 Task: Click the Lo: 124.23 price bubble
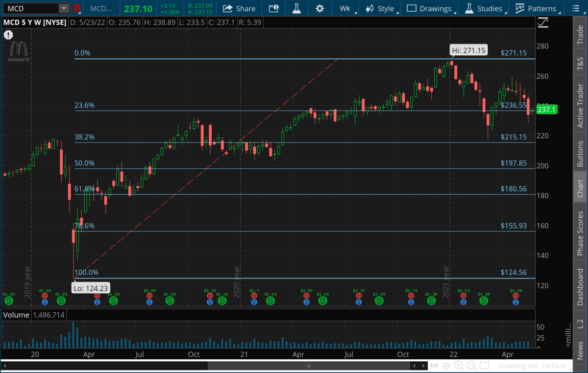(91, 289)
